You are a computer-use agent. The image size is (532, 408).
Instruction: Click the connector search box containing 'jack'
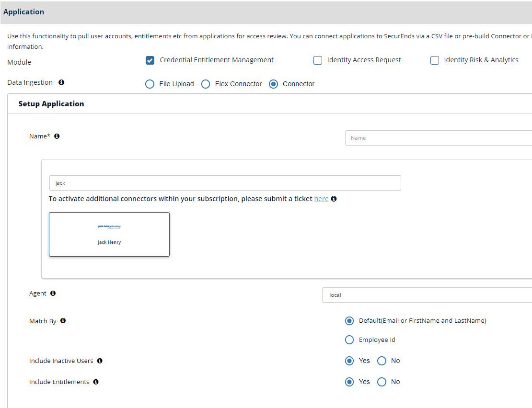(225, 183)
